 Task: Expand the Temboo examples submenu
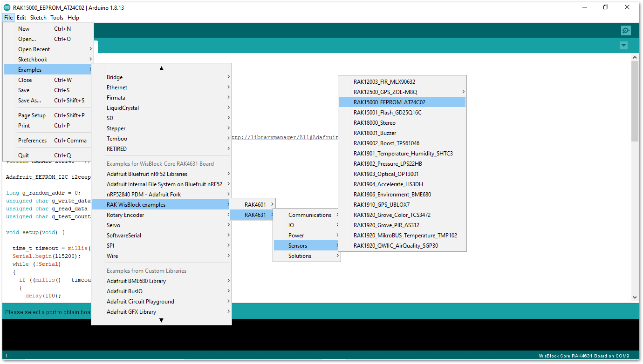point(161,139)
